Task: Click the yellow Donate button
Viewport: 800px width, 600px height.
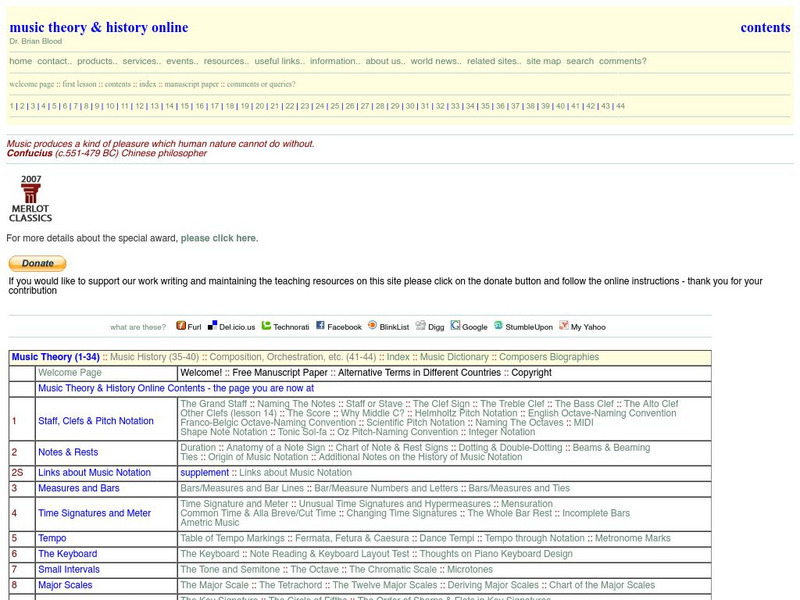Action: pyautogui.click(x=37, y=263)
